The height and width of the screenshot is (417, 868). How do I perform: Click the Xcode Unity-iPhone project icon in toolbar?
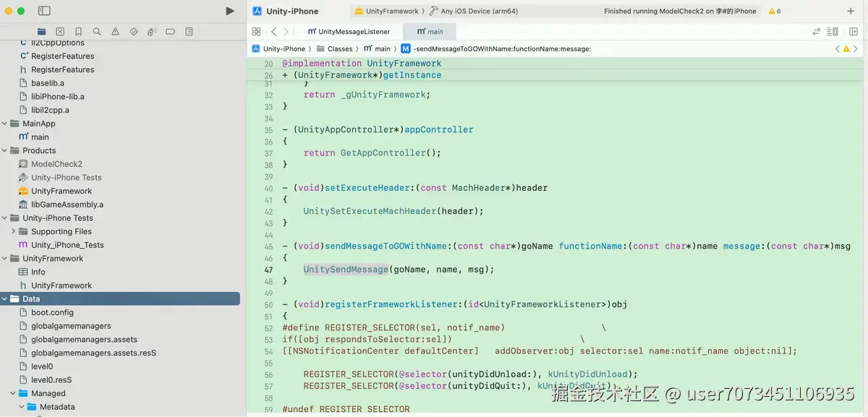point(257,11)
